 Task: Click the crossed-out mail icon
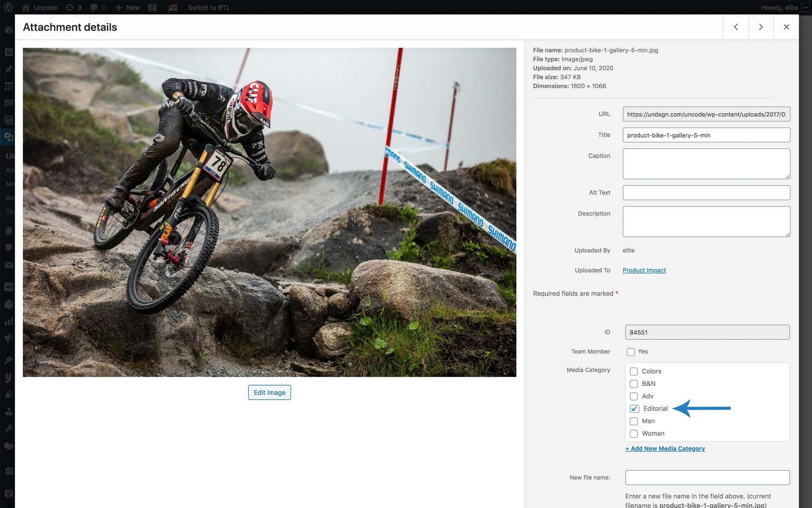tap(173, 8)
